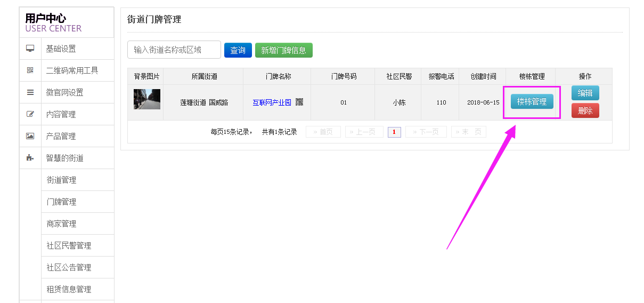
Task: Click the alarm phone 110 cell
Action: pyautogui.click(x=441, y=102)
